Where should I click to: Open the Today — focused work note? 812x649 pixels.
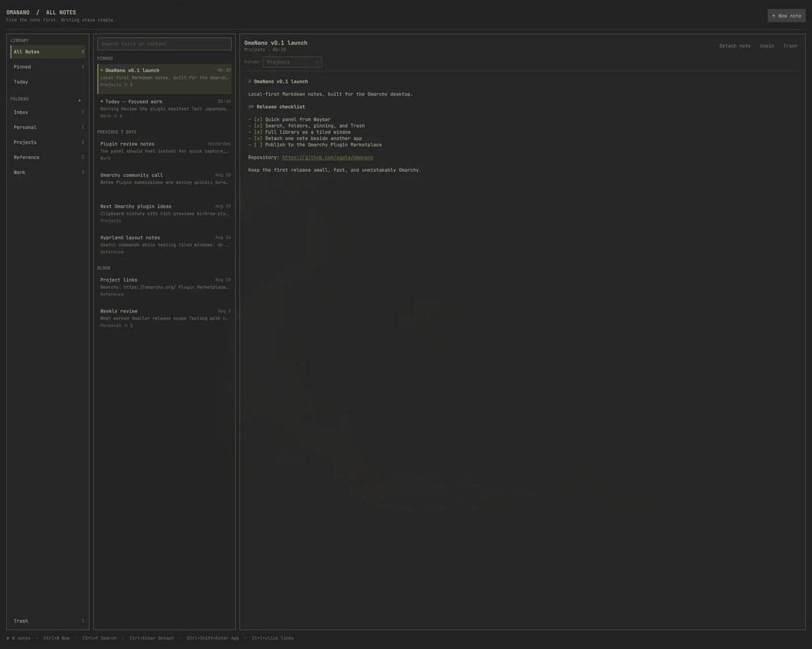(164, 109)
